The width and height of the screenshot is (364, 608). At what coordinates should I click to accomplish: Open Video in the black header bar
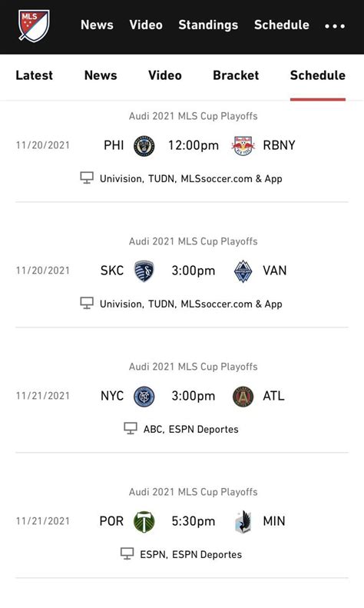point(146,25)
